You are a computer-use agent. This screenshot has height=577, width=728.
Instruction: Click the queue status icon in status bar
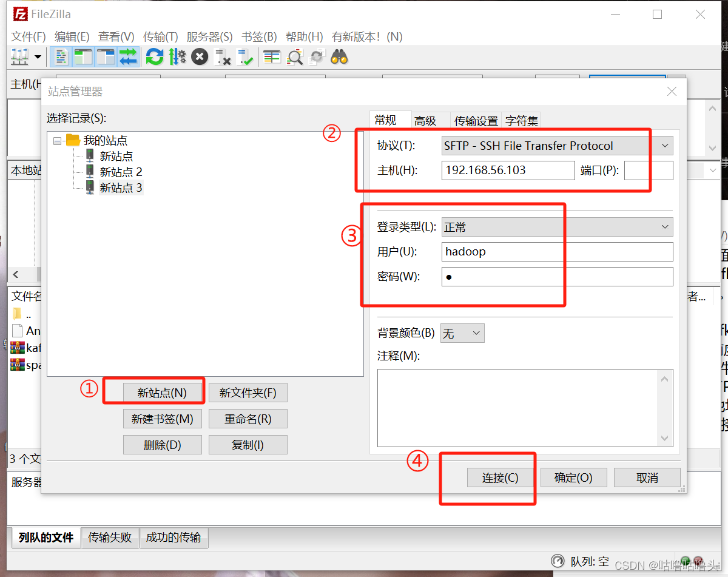pos(557,561)
